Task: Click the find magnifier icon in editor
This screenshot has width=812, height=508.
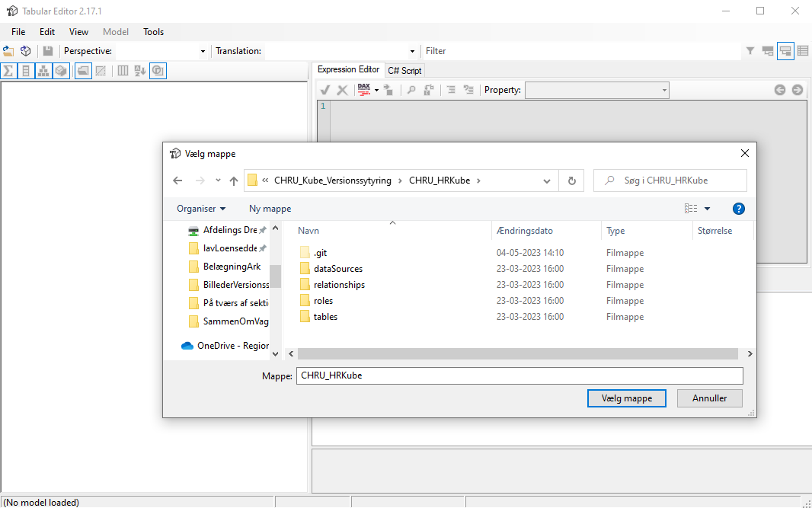Action: (411, 90)
